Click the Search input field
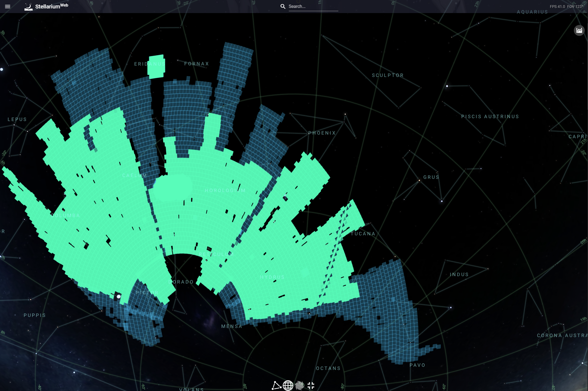This screenshot has height=391, width=588. [313, 6]
